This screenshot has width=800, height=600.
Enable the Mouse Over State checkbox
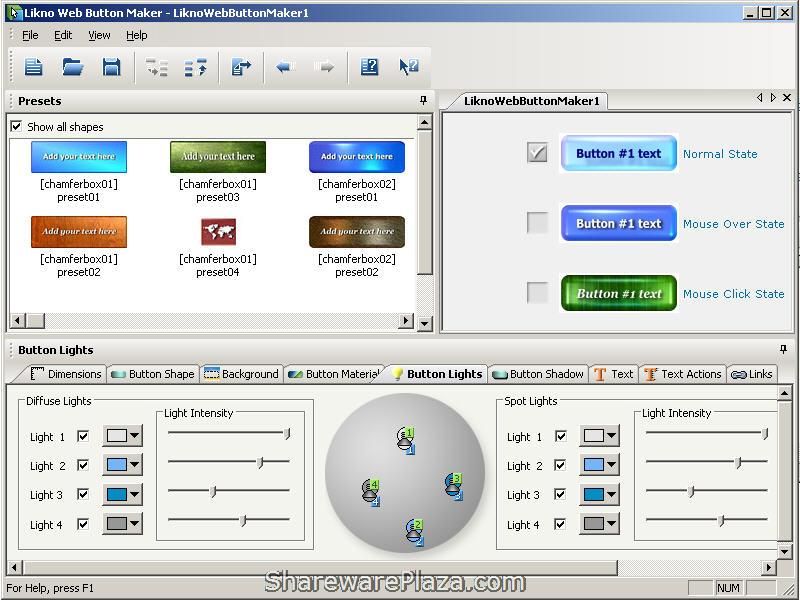[536, 223]
